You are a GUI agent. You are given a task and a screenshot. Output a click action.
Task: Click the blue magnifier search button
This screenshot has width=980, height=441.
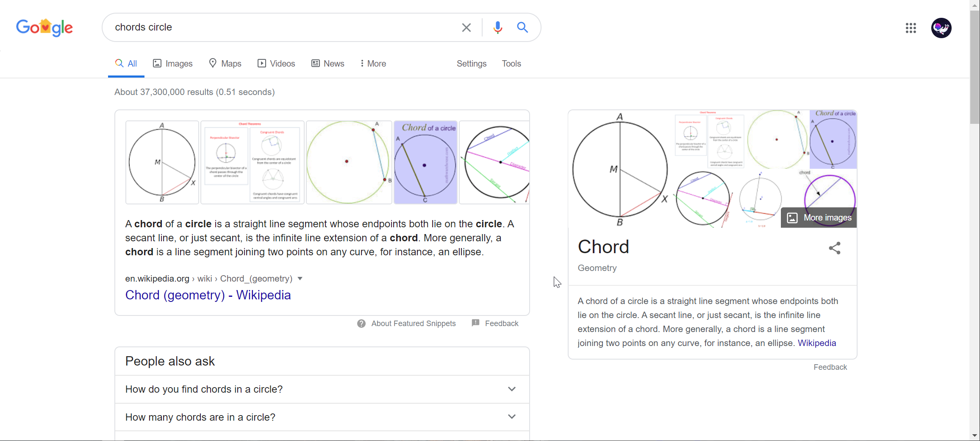(522, 28)
